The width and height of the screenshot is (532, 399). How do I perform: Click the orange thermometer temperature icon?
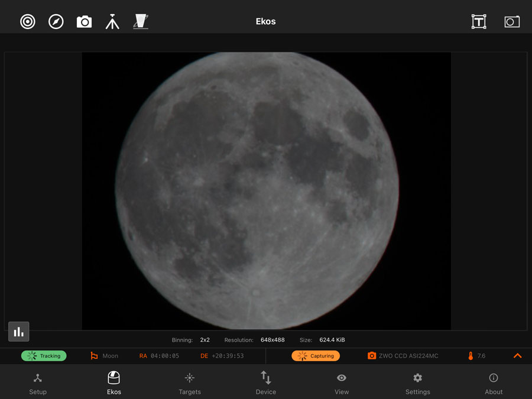471,356
